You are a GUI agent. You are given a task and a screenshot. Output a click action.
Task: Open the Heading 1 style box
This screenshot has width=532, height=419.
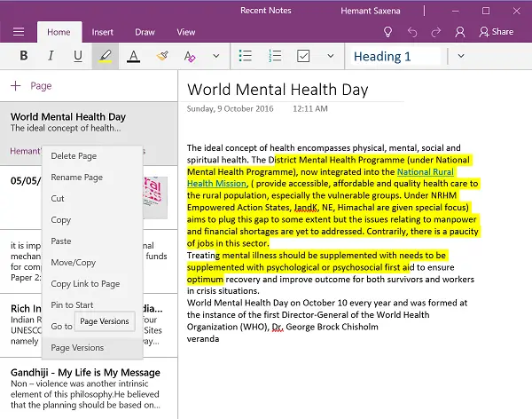point(395,56)
